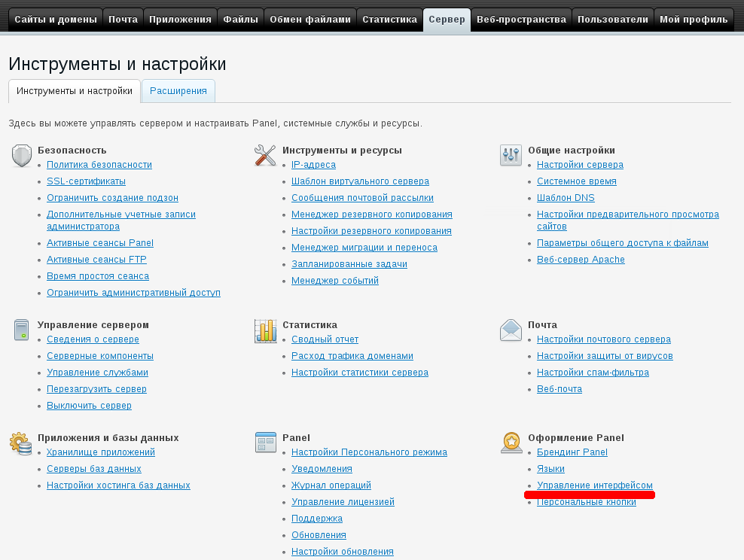
Task: Click the Applications and databases gear icon
Action: coord(21,443)
